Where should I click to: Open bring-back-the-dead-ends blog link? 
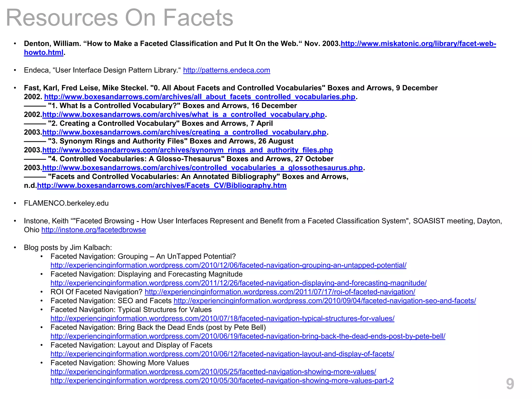pyautogui.click(x=248, y=336)
